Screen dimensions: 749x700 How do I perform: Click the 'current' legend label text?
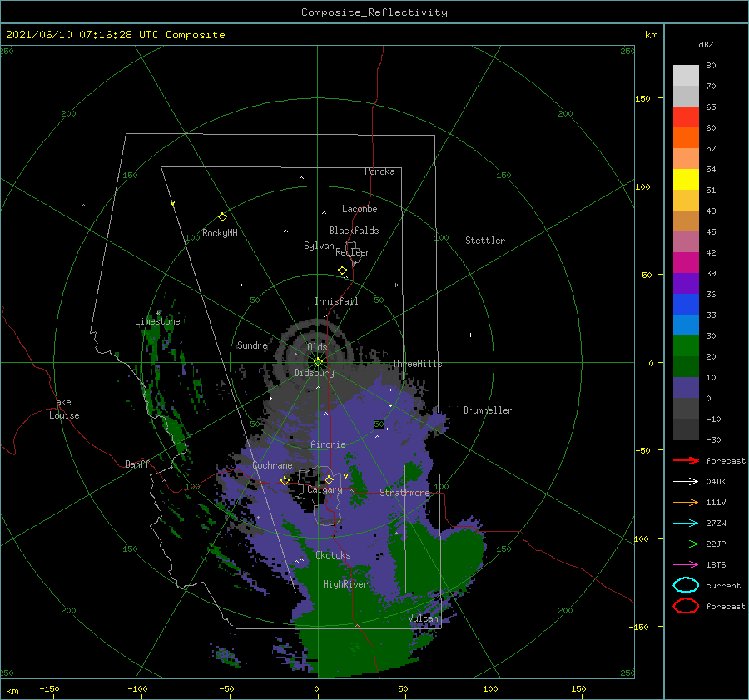tap(723, 585)
